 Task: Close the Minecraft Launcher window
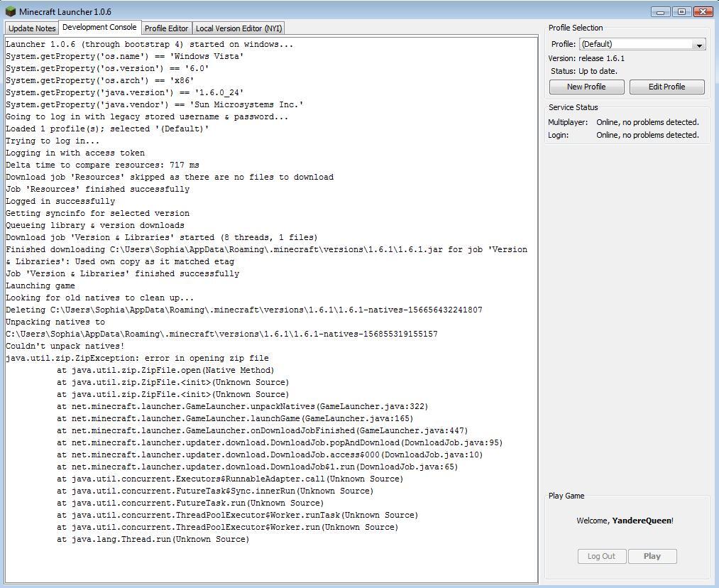(x=703, y=12)
